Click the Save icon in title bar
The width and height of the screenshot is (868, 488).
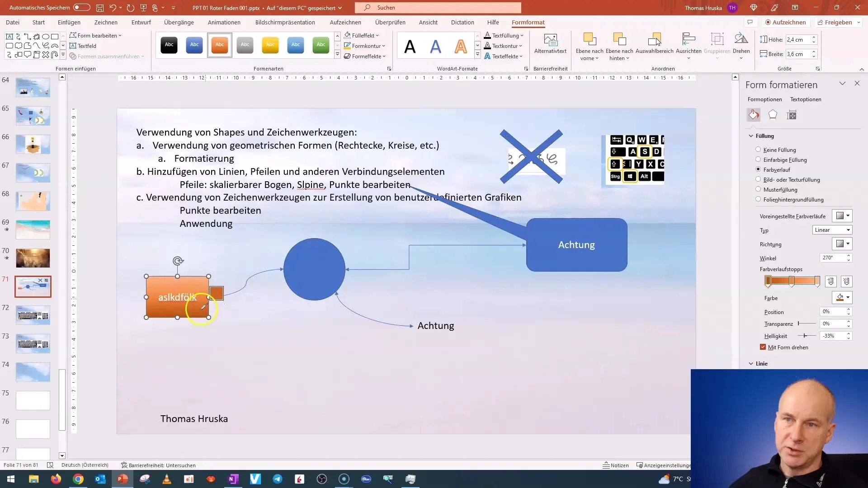[x=100, y=8]
